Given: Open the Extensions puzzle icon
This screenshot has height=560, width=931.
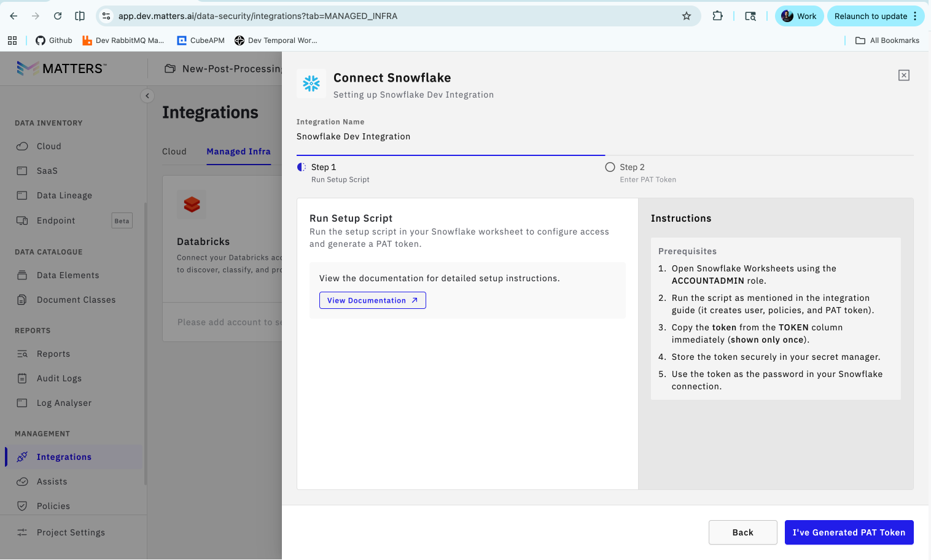Looking at the screenshot, I should [x=717, y=16].
